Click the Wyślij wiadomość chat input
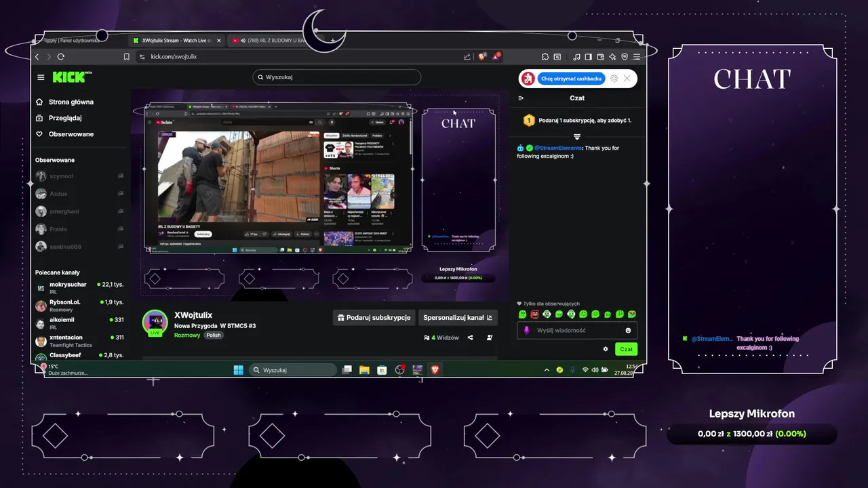This screenshot has height=488, width=868. click(577, 330)
